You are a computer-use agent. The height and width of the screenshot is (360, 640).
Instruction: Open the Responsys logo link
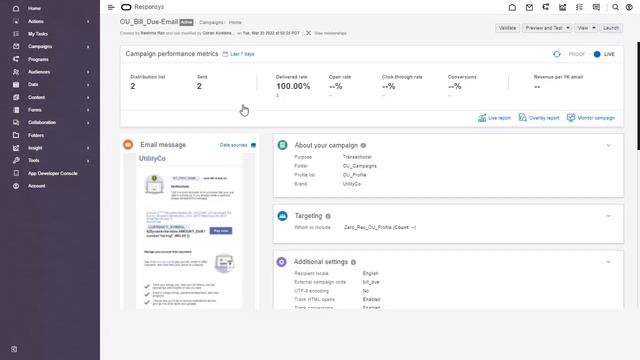point(142,7)
